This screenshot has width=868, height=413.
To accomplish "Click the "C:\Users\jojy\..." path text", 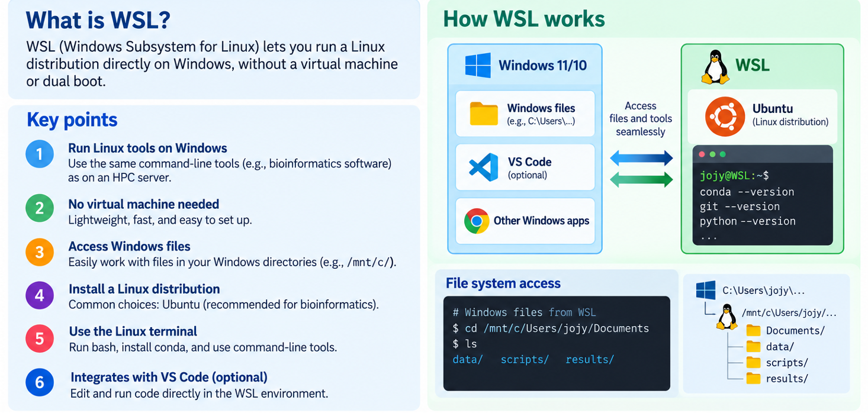I will [764, 291].
